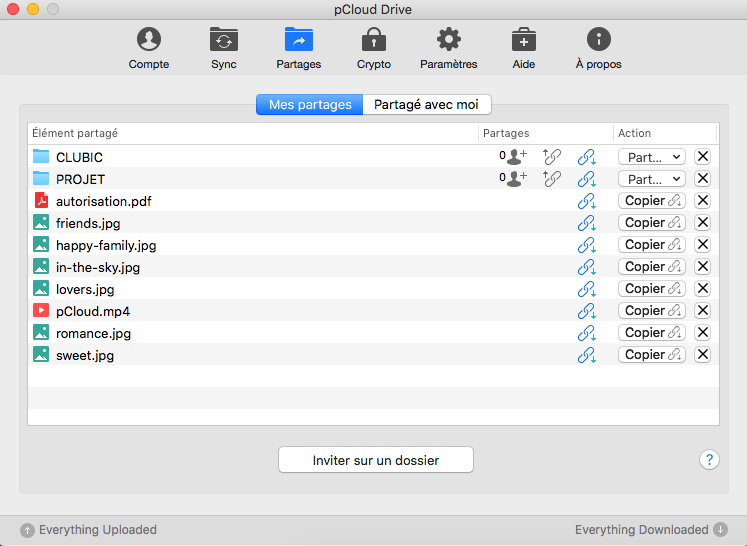The image size is (747, 546).
Task: Click the Élément partagé column header
Action: point(253,133)
